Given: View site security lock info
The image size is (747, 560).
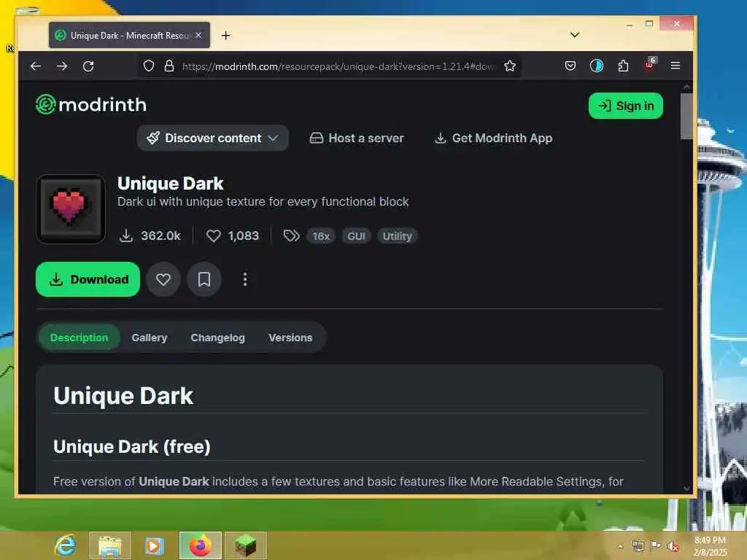Looking at the screenshot, I should 169,66.
